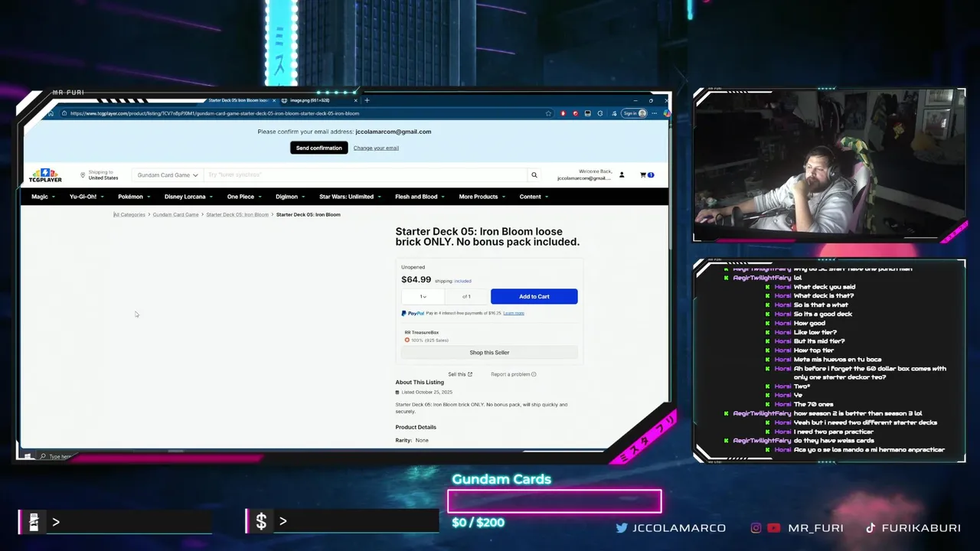Click the browser Sign in profile button

(634, 113)
